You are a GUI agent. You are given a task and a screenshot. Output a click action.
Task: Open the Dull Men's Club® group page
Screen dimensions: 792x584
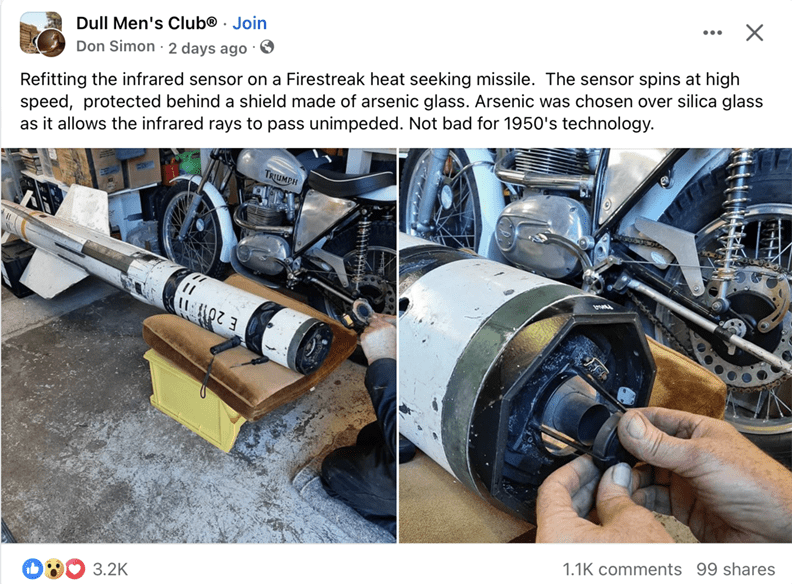(146, 23)
